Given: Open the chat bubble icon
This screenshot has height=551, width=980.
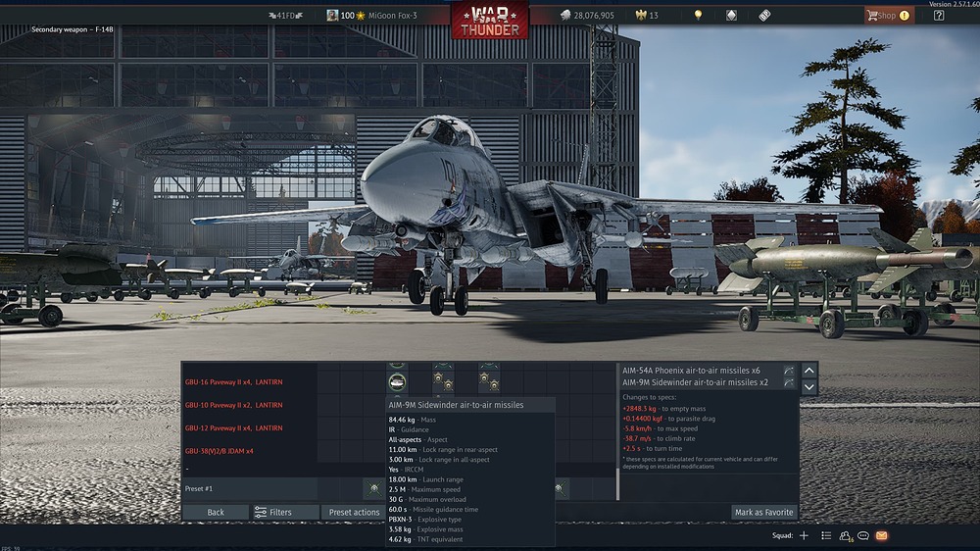Looking at the screenshot, I should (x=863, y=535).
